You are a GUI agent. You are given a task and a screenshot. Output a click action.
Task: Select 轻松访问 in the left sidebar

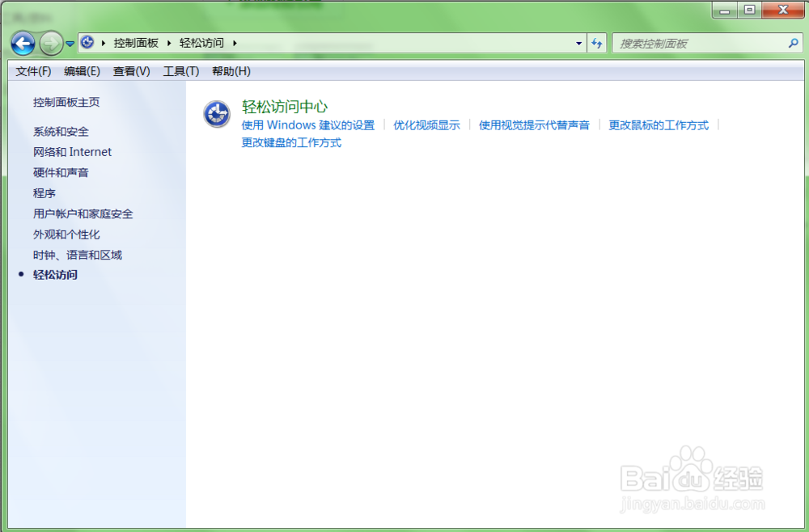55,275
